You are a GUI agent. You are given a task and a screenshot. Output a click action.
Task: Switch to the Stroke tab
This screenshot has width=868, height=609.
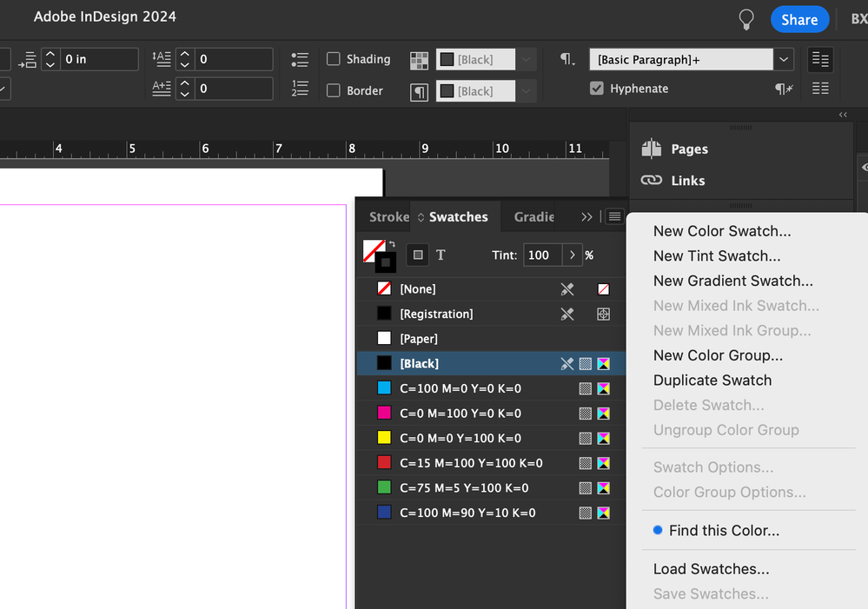point(388,216)
